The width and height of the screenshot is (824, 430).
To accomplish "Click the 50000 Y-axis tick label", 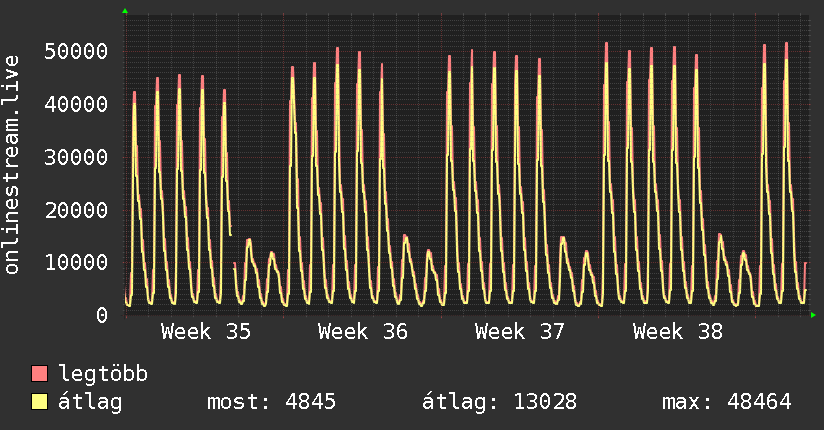I will coord(76,52).
